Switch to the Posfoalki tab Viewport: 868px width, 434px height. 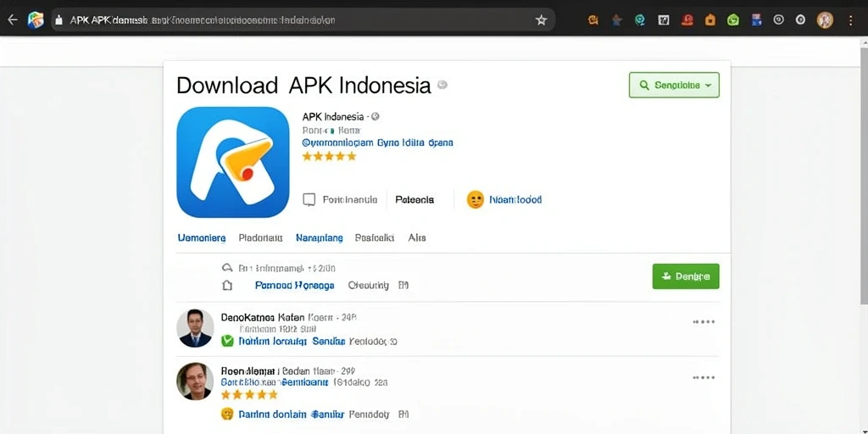pyautogui.click(x=375, y=238)
